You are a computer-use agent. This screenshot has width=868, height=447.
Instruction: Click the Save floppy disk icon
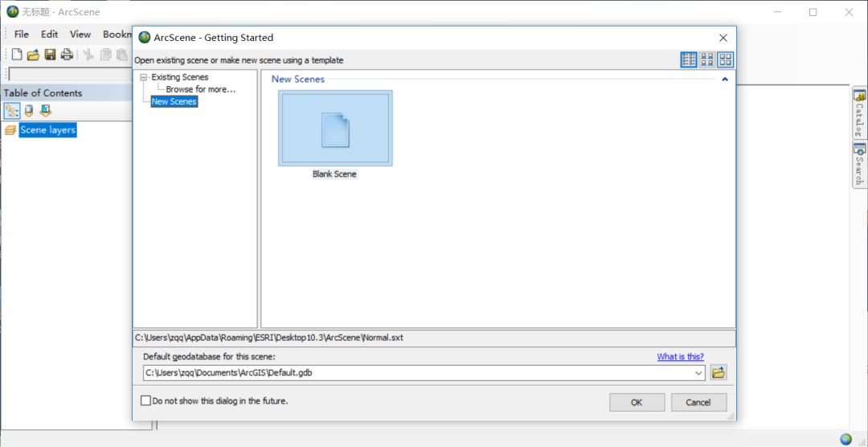[51, 54]
